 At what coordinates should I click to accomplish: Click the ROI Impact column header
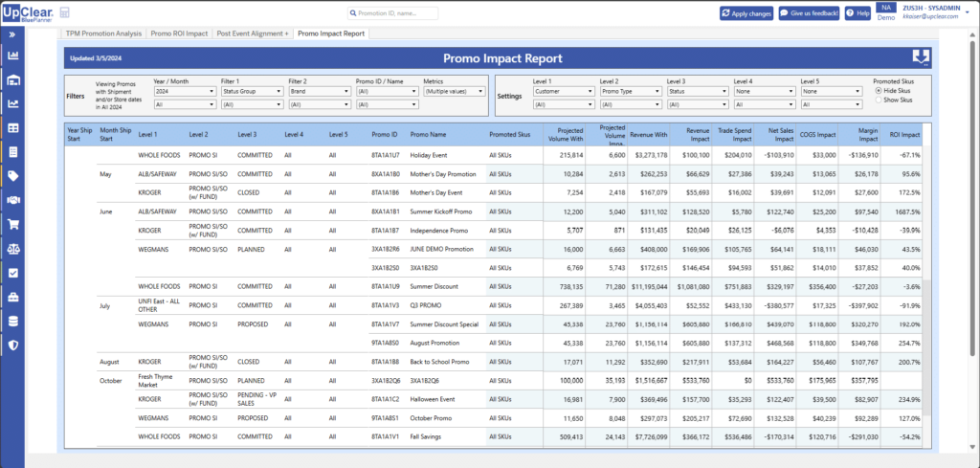(x=905, y=134)
